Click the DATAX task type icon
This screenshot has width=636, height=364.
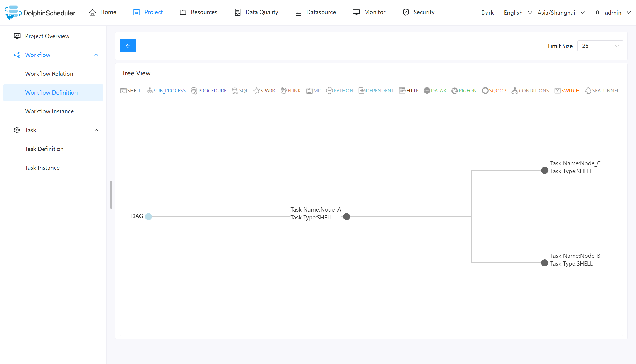(435, 90)
